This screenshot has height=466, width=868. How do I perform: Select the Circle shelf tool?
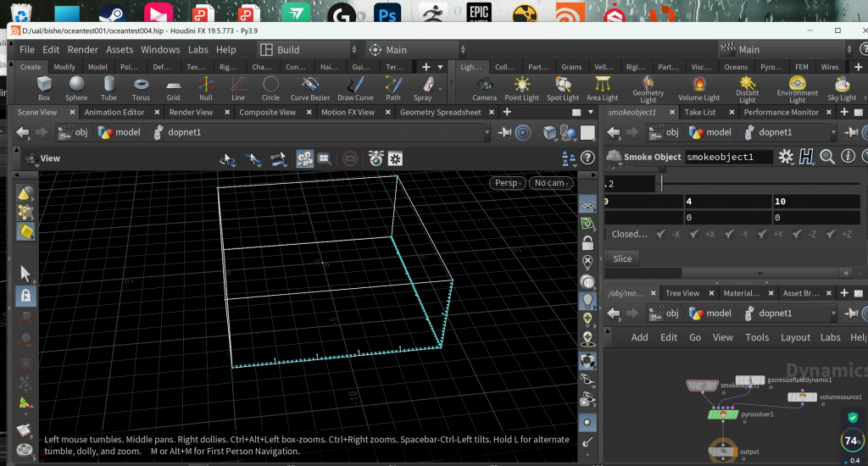click(270, 89)
